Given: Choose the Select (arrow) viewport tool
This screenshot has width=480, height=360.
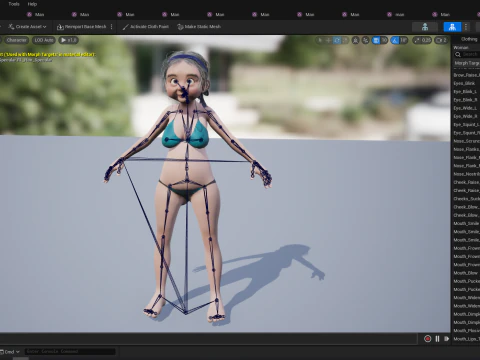Looking at the screenshot, I should point(320,40).
